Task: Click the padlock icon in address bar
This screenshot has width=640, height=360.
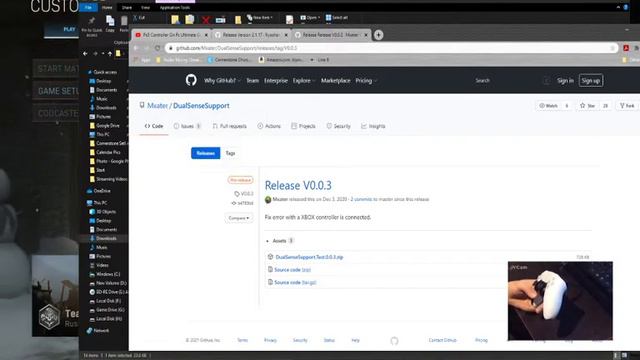Action: pyautogui.click(x=171, y=48)
